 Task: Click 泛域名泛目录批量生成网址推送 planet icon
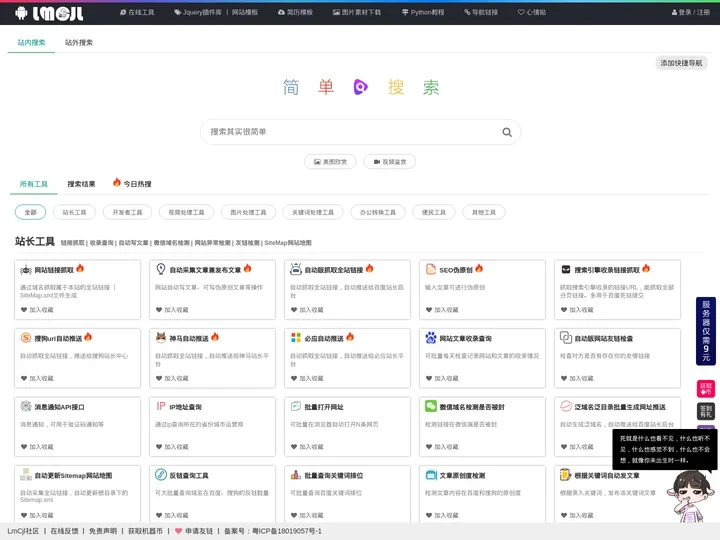coord(566,406)
